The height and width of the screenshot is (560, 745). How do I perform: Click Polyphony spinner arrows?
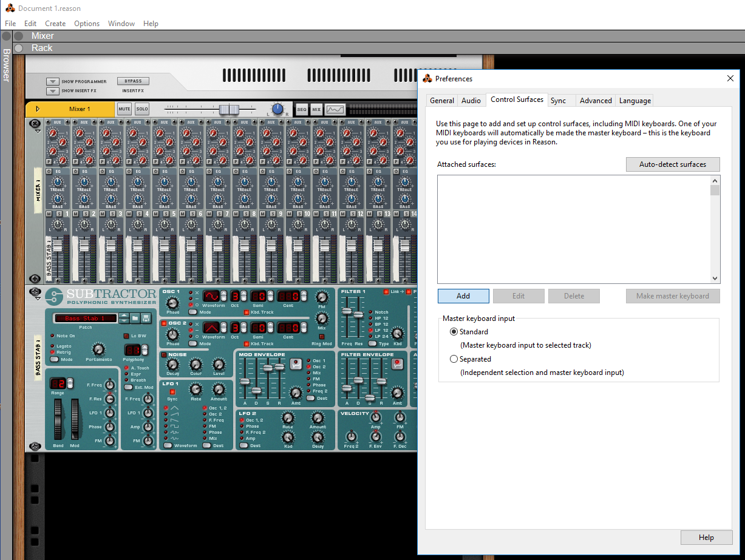point(145,350)
